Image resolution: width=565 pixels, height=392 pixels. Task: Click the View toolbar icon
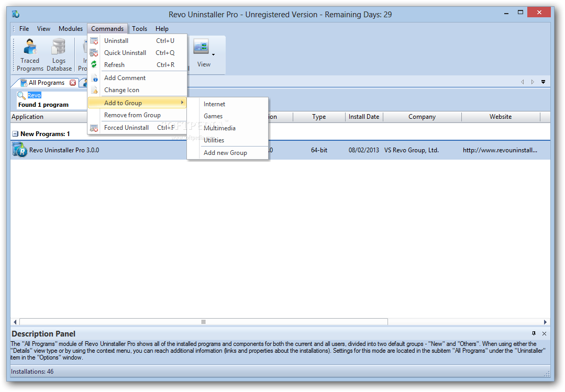(201, 47)
